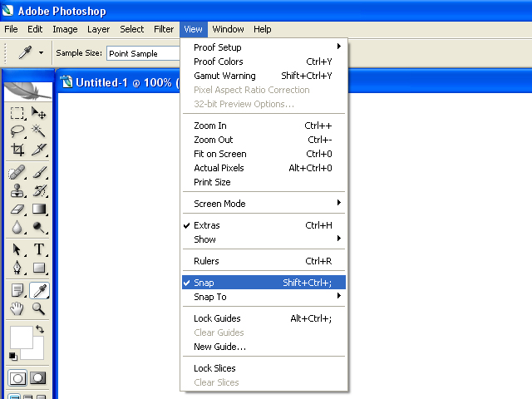
Task: Toggle Proof Colors
Action: coord(264,62)
